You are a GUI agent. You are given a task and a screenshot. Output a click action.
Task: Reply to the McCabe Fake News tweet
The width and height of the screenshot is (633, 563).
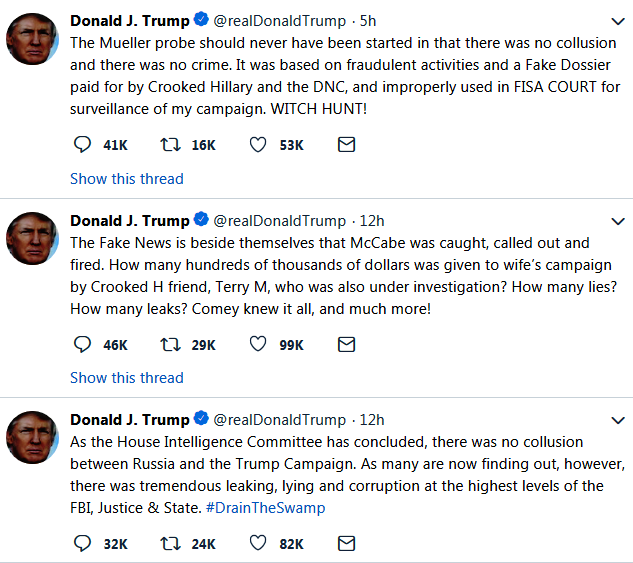coord(82,344)
